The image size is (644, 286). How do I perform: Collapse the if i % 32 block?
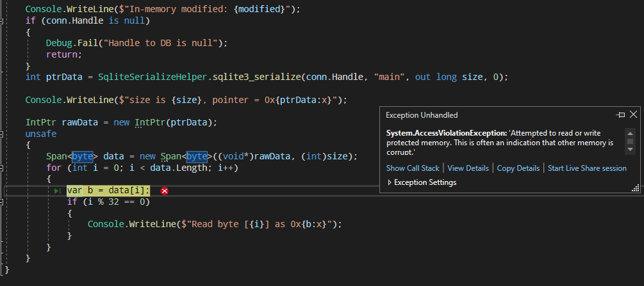click(2, 202)
